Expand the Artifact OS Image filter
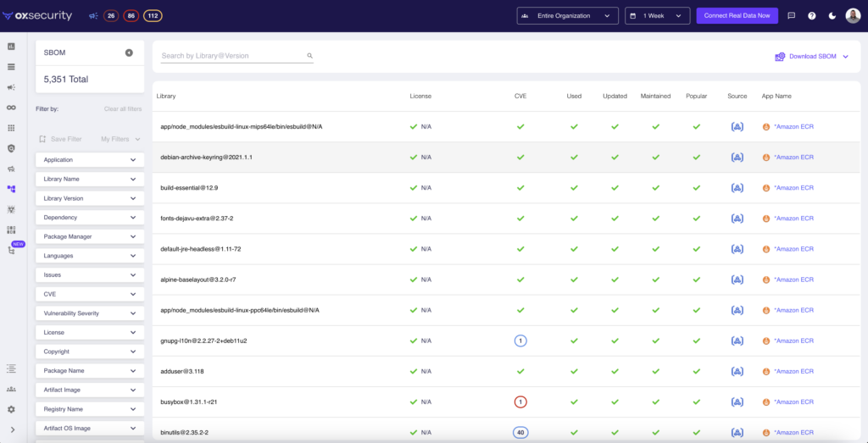868x443 pixels. (x=90, y=428)
